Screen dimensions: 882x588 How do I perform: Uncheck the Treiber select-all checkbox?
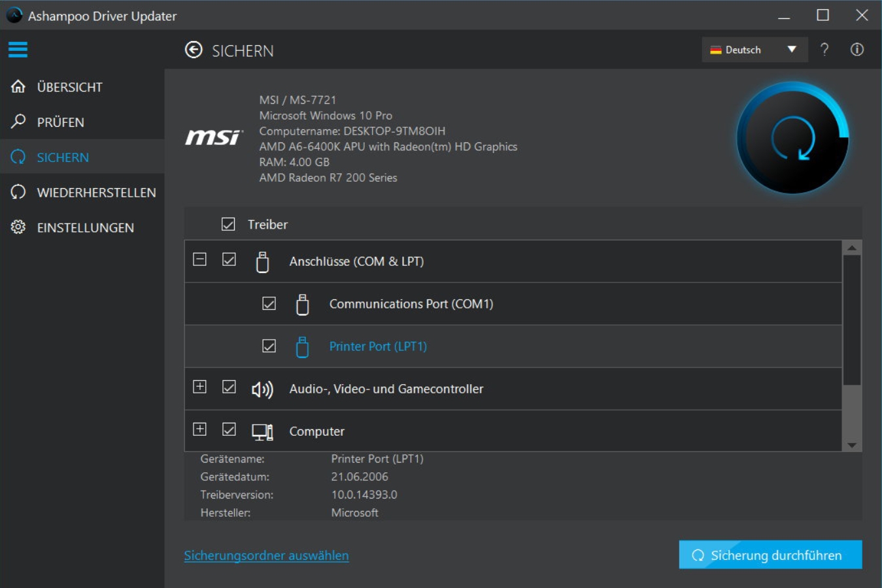click(228, 225)
